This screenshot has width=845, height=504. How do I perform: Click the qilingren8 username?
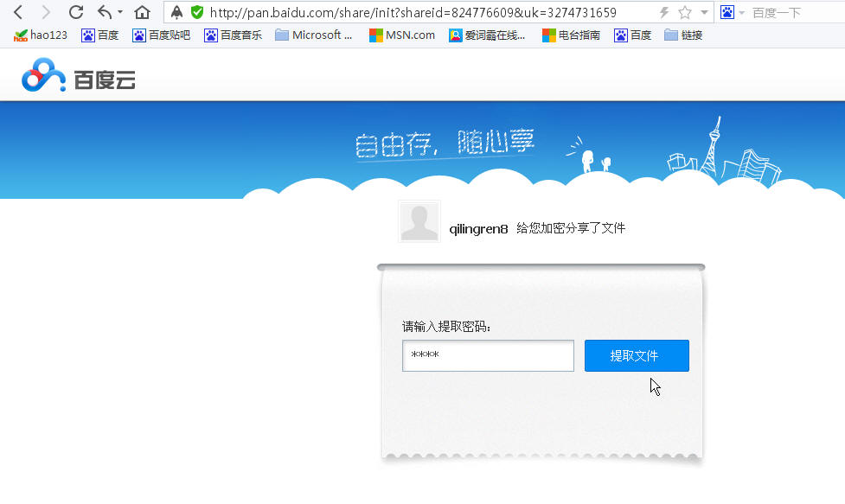pyautogui.click(x=478, y=229)
